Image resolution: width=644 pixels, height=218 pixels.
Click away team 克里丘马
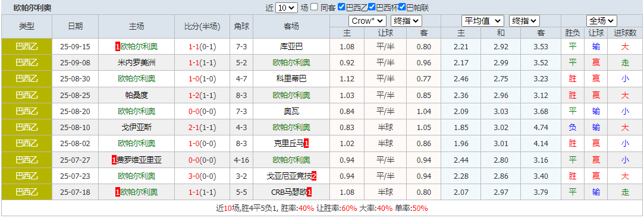click(x=289, y=144)
